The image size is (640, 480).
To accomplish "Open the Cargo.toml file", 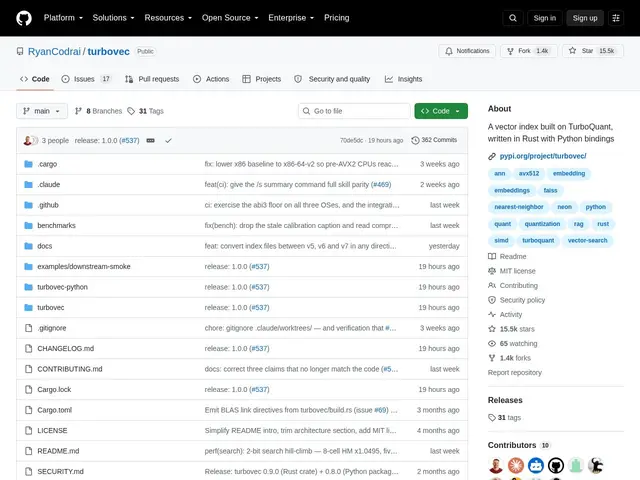I will pos(54,410).
